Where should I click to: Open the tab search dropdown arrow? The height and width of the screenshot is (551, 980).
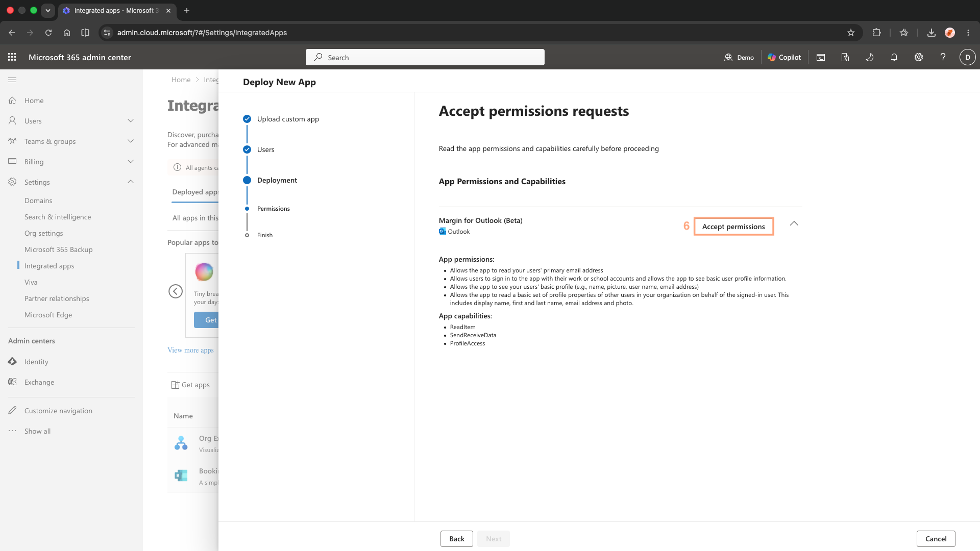point(47,11)
